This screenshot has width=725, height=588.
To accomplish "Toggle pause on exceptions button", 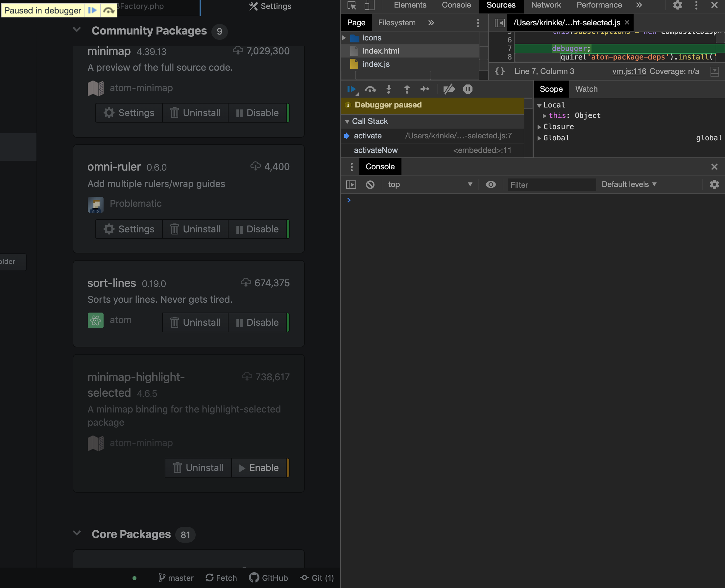I will (468, 89).
